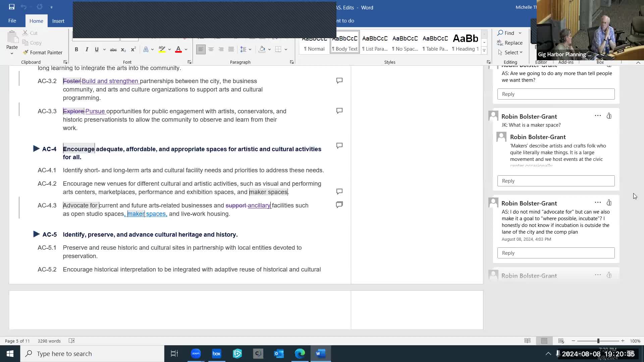Open Shading color dropdown arrow
Screen dimensions: 644x362
[x=269, y=49]
